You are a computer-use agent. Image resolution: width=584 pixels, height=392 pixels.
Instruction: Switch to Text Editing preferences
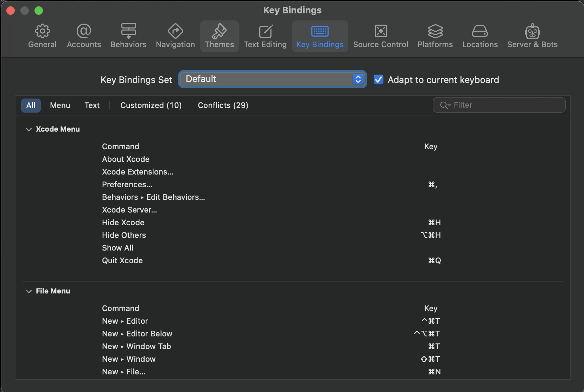[265, 36]
